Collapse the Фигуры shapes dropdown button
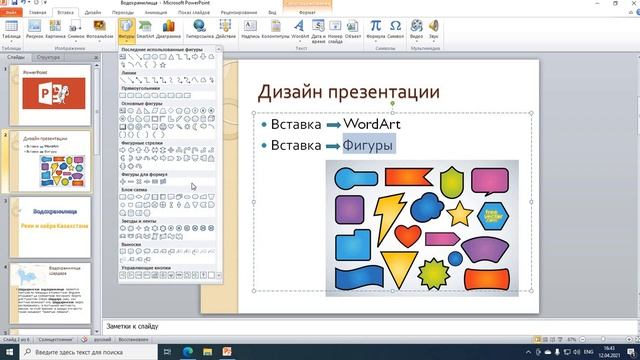Screen dimensions: 640x360 click(127, 31)
